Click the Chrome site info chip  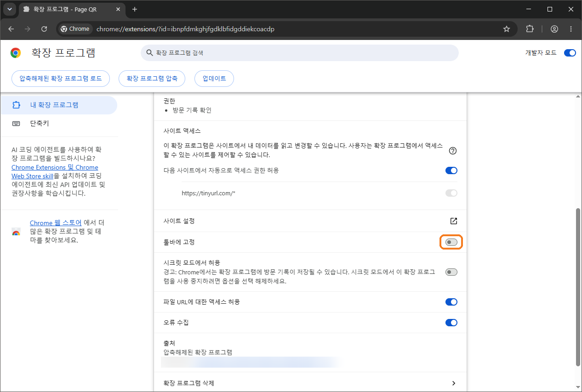click(x=75, y=29)
